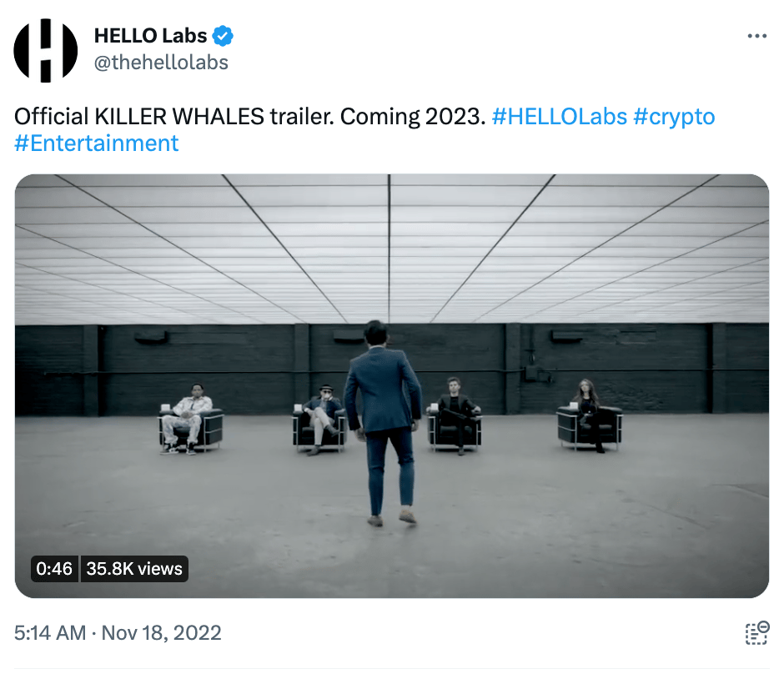The width and height of the screenshot is (784, 674).
Task: Click the 35.8K views counter
Action: tap(134, 569)
